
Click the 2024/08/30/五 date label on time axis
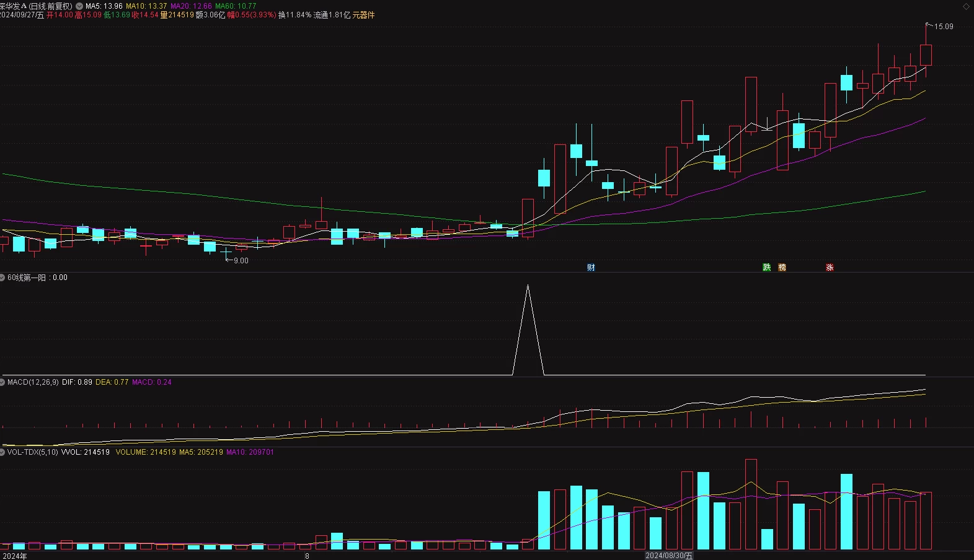(669, 556)
